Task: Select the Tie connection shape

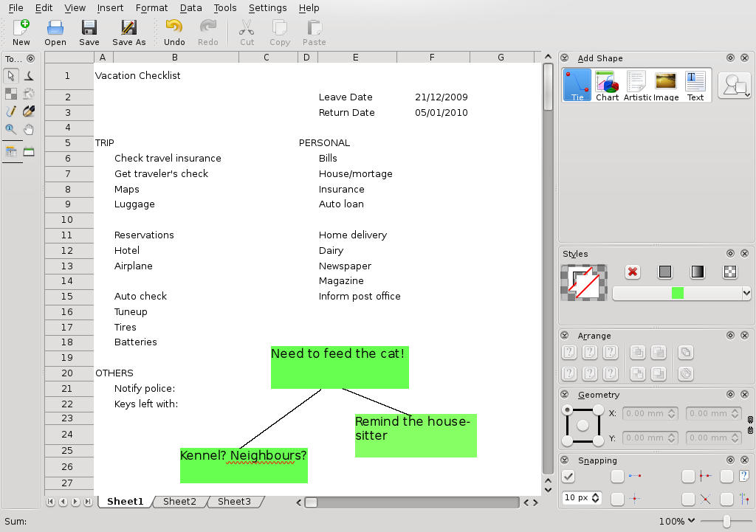Action: (x=577, y=85)
